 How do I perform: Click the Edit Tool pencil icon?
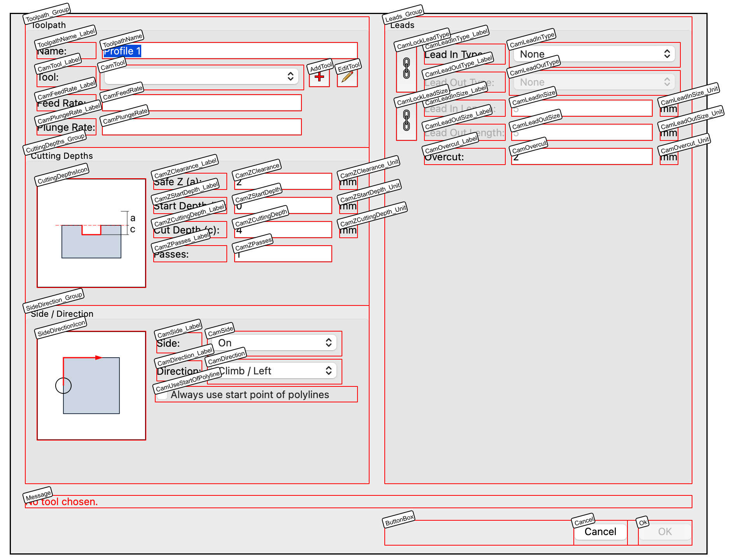347,77
